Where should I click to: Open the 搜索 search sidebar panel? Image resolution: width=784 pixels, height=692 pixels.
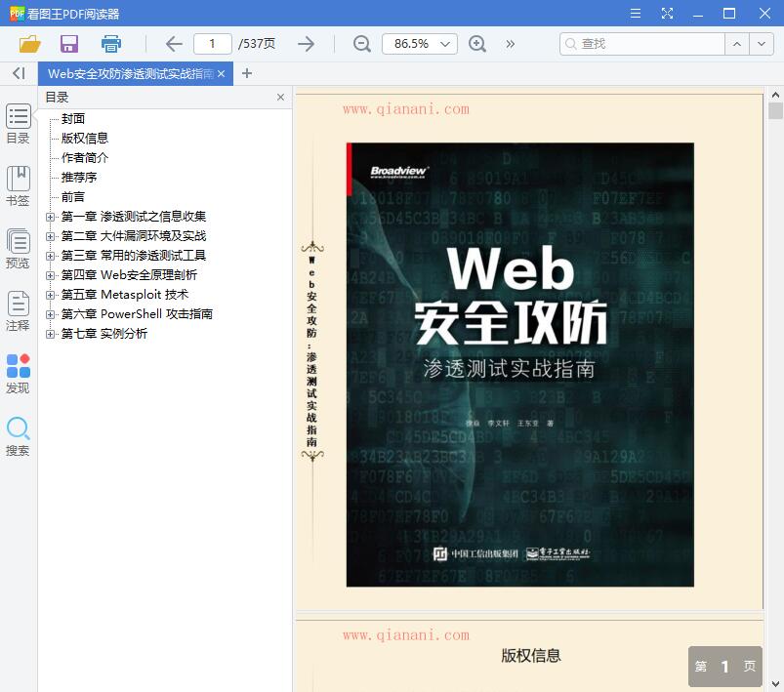point(18,436)
